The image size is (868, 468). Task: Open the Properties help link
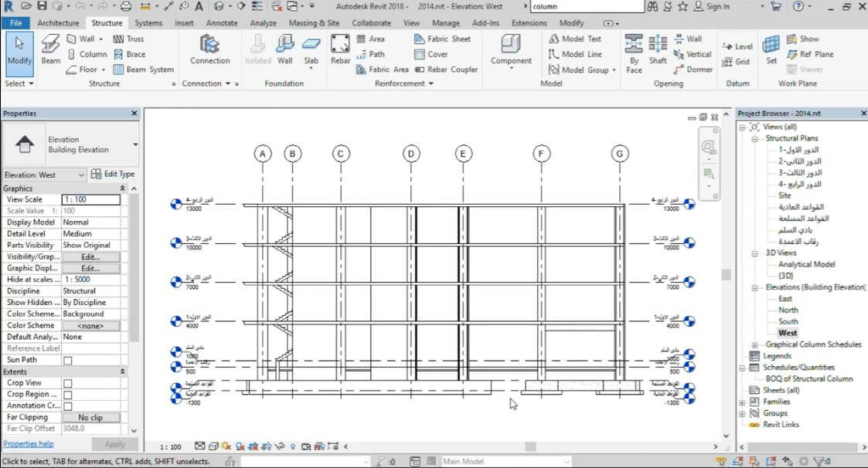pyautogui.click(x=29, y=444)
